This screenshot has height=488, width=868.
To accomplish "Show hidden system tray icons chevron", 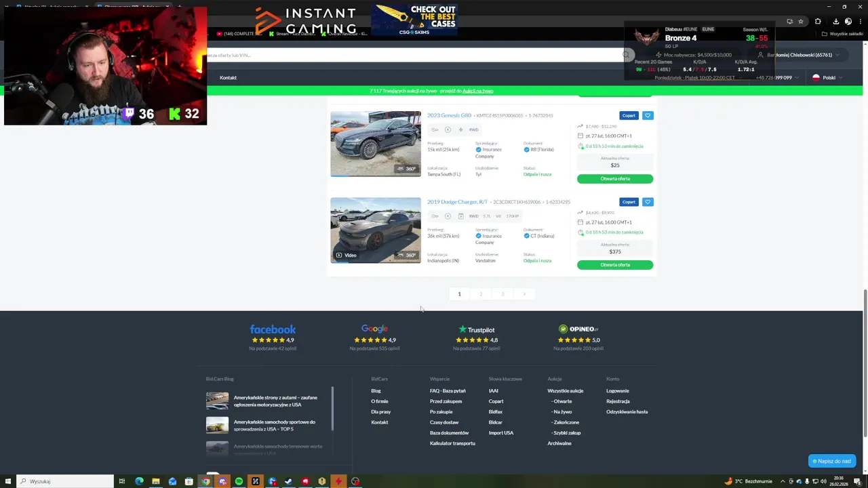I will 783,481.
